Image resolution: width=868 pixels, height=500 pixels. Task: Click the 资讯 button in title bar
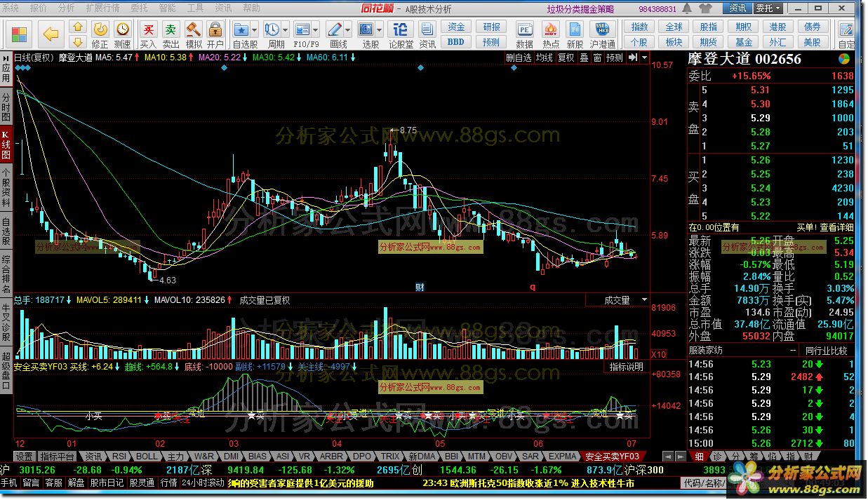pyautogui.click(x=737, y=8)
